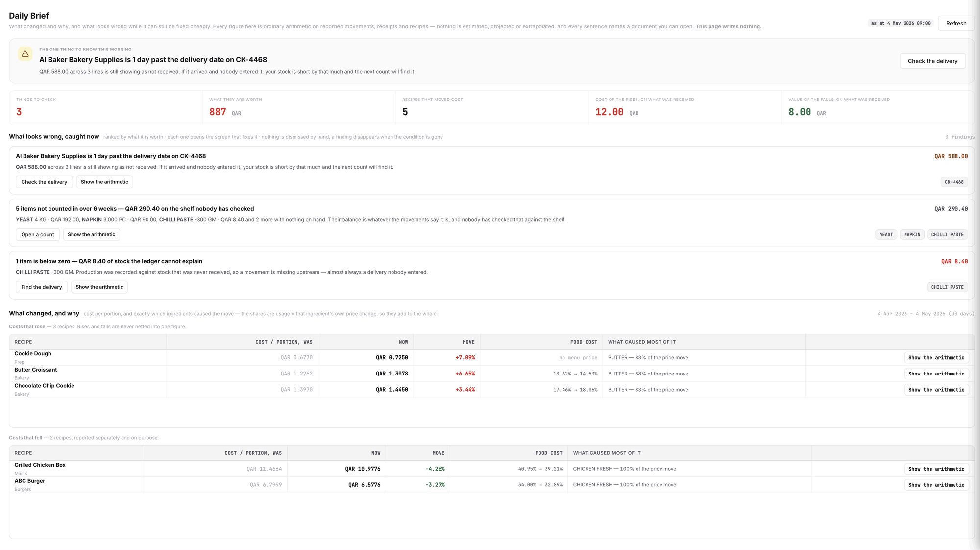Show the arithmetic for below-zero finding
The width and height of the screenshot is (980, 550).
pyautogui.click(x=99, y=287)
